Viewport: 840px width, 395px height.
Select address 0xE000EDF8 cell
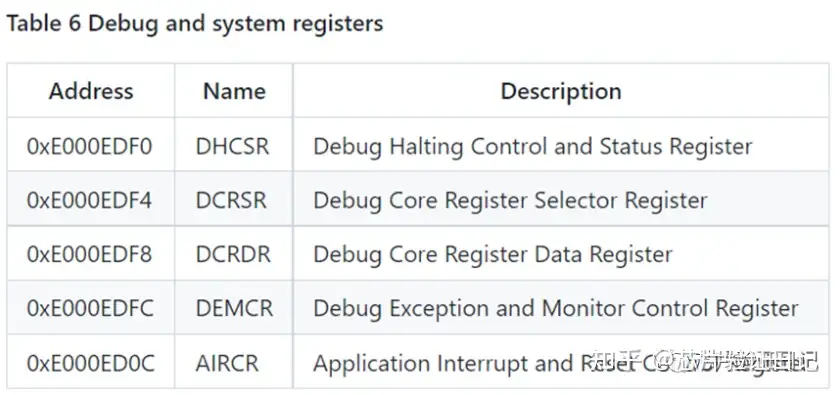pyautogui.click(x=89, y=254)
